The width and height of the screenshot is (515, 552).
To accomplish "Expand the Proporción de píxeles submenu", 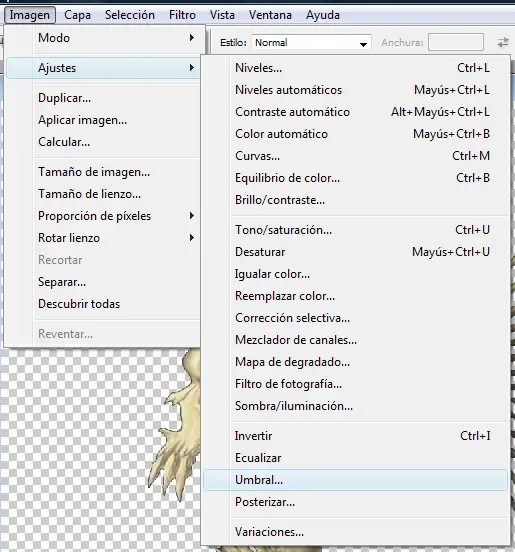I will click(x=104, y=216).
